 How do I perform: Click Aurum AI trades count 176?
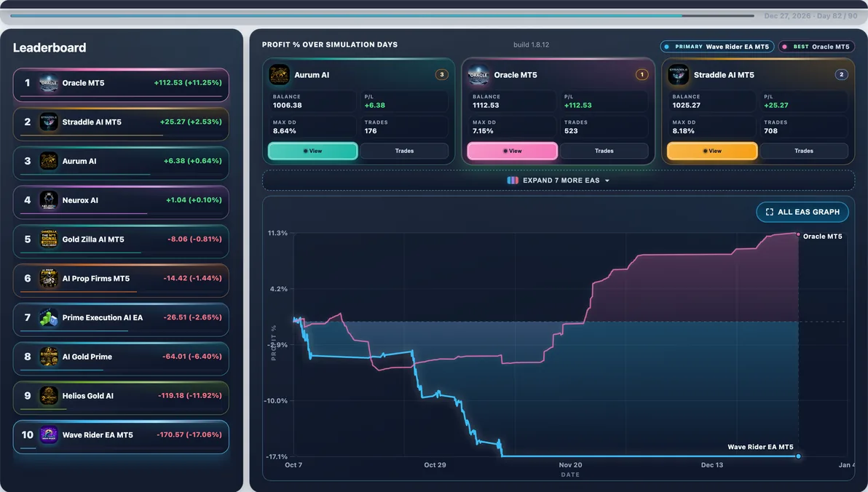click(x=371, y=131)
